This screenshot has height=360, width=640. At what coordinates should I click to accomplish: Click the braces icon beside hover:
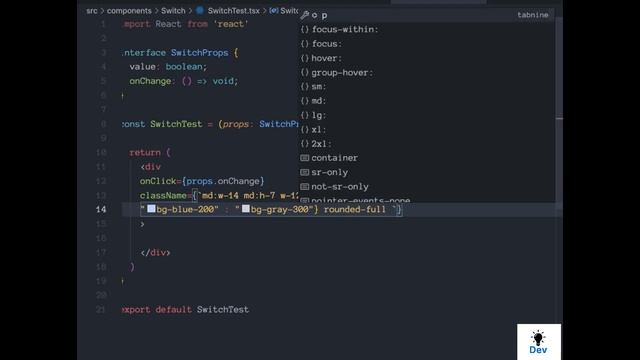(304, 58)
